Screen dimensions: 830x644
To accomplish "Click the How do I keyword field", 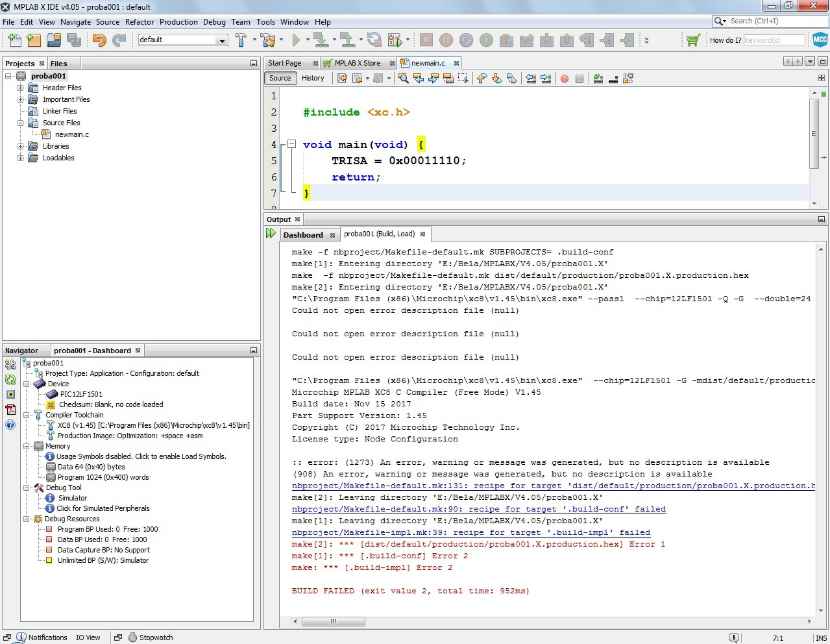I will (774, 40).
